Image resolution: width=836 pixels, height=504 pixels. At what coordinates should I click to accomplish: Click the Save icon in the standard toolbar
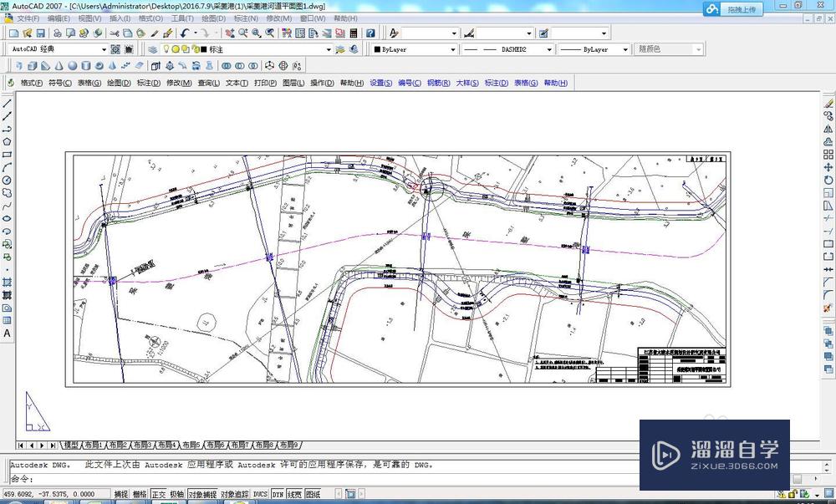[x=39, y=33]
